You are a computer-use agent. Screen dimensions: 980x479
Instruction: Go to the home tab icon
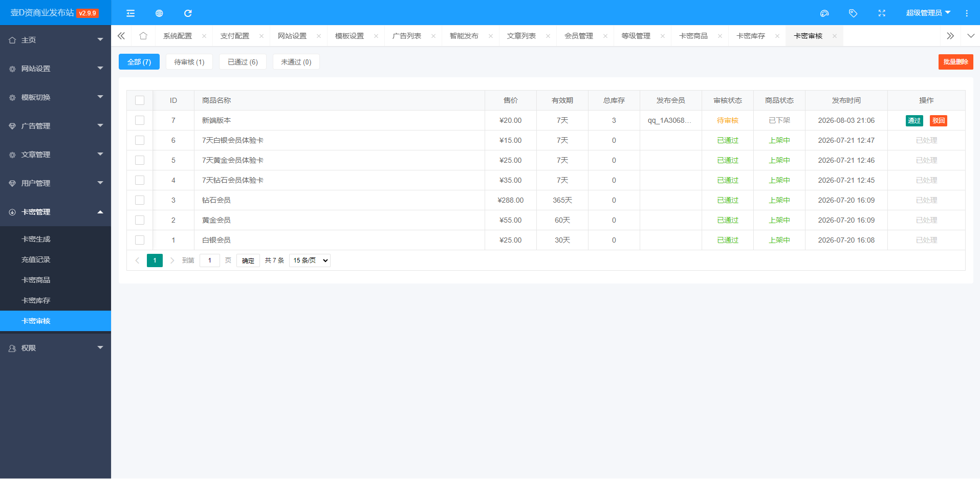coord(143,36)
